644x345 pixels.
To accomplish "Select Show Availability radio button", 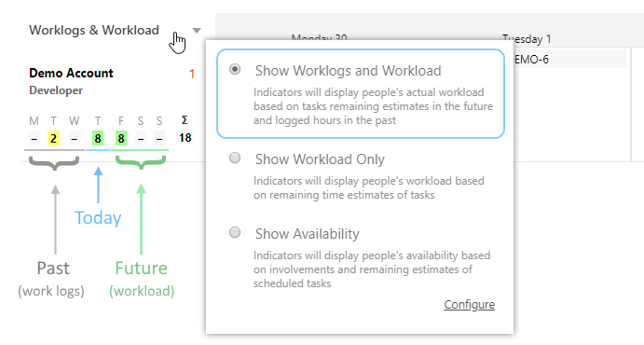I will coord(235,232).
